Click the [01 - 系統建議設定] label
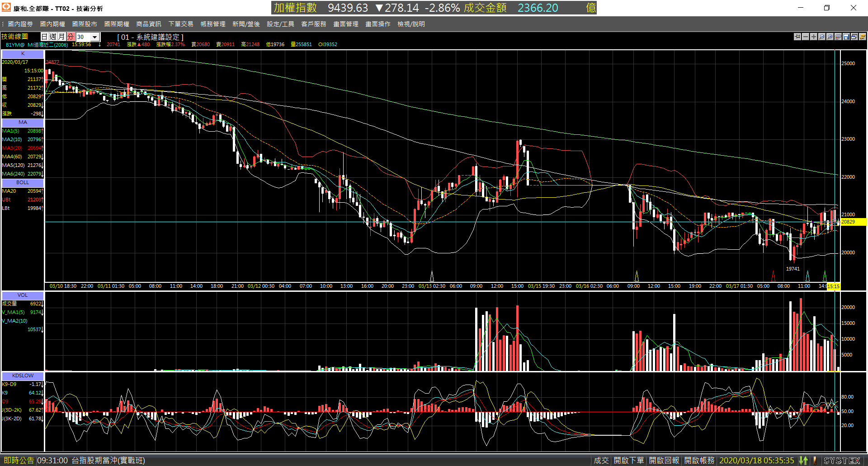868x466 pixels. [x=151, y=37]
